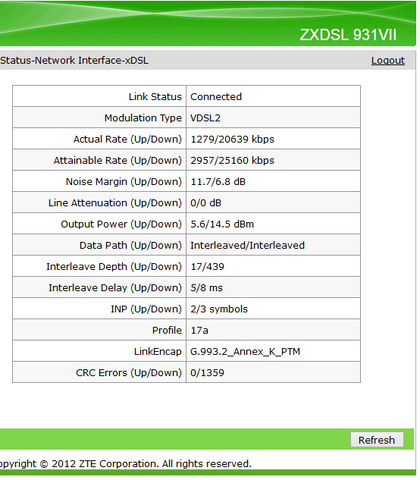Select the 'Output Power (Up/Down)' label
This screenshot has height=480, width=420.
click(121, 224)
